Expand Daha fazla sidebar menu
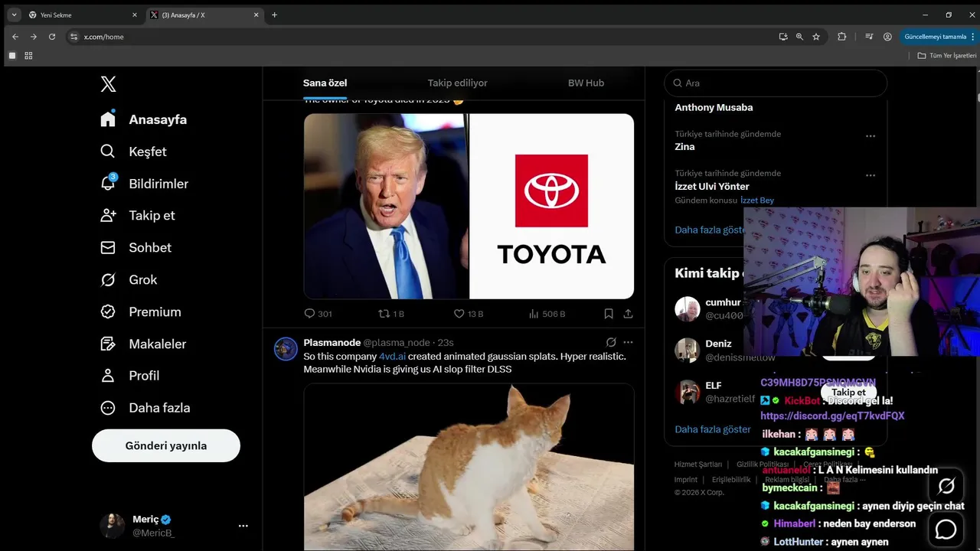The width and height of the screenshot is (980, 551). click(x=145, y=408)
